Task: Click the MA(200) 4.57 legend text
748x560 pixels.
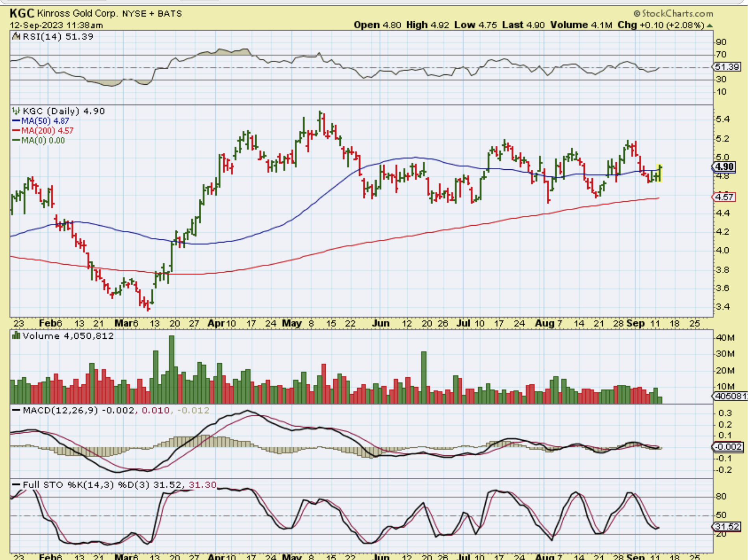Action: click(x=47, y=131)
